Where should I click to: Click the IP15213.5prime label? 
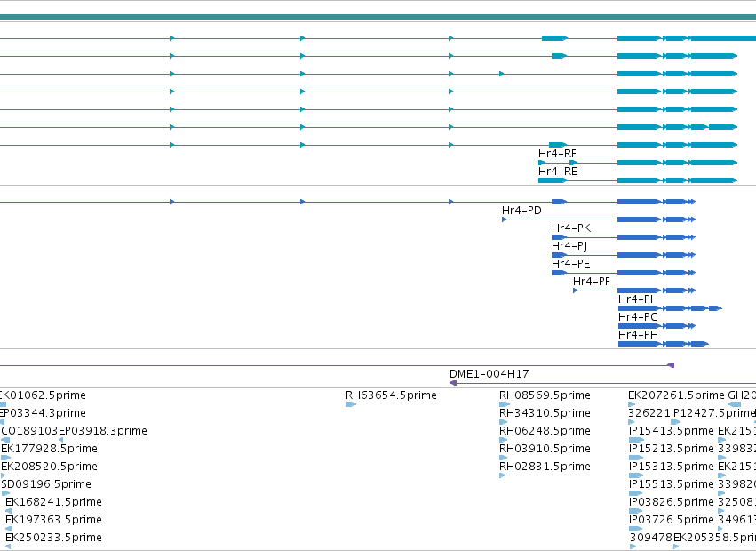pos(672,449)
